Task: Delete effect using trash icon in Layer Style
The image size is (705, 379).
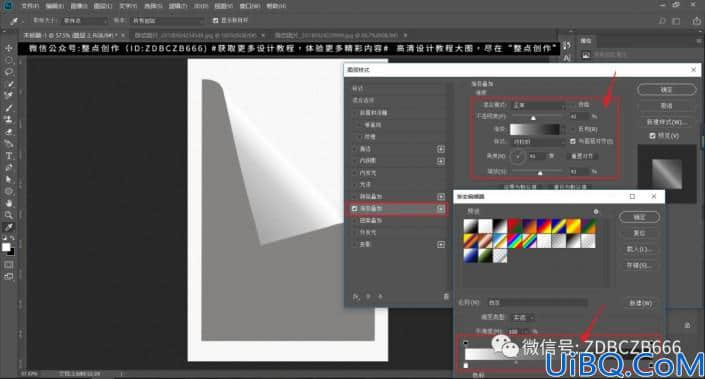Action: pyautogui.click(x=446, y=297)
